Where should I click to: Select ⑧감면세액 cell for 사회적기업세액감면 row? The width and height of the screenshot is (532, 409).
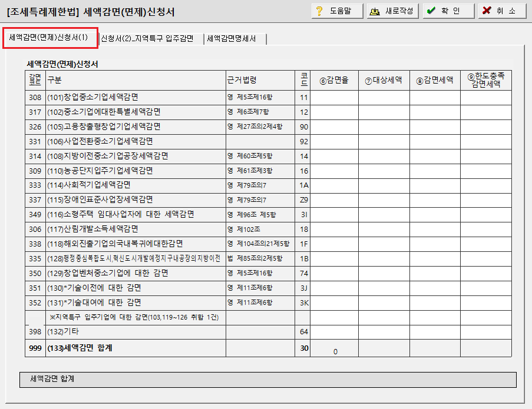click(x=435, y=186)
